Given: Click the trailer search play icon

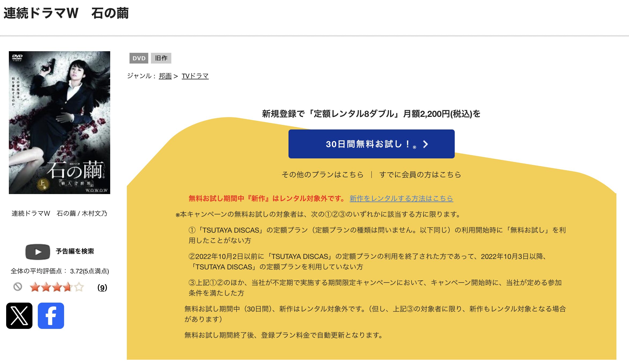Looking at the screenshot, I should [38, 252].
